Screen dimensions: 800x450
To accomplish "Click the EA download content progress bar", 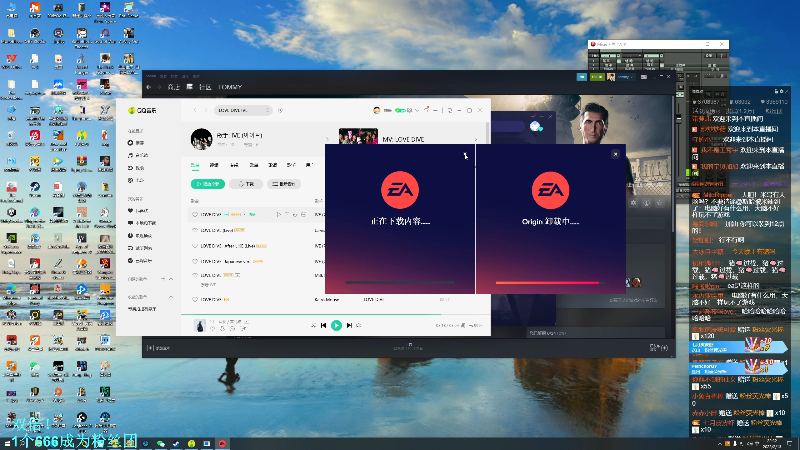I will [399, 282].
